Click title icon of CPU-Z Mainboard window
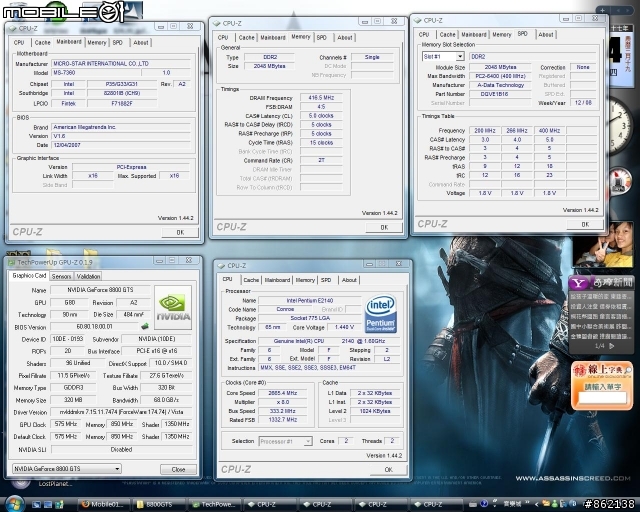Screen dimensions: 640x512 (13, 28)
